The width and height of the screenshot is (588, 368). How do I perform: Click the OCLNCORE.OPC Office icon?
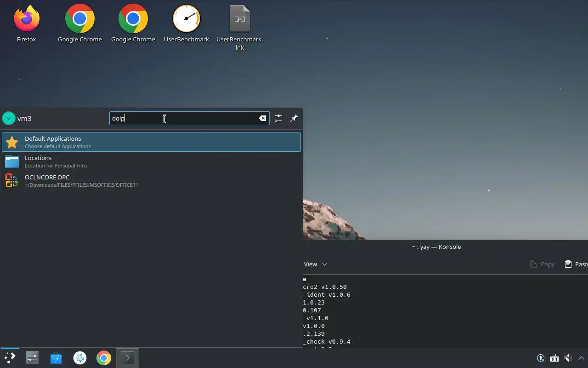[x=12, y=181]
